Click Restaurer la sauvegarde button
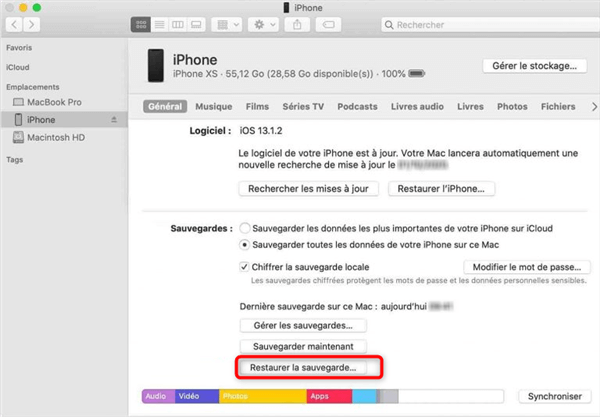This screenshot has height=417, width=600. point(303,368)
